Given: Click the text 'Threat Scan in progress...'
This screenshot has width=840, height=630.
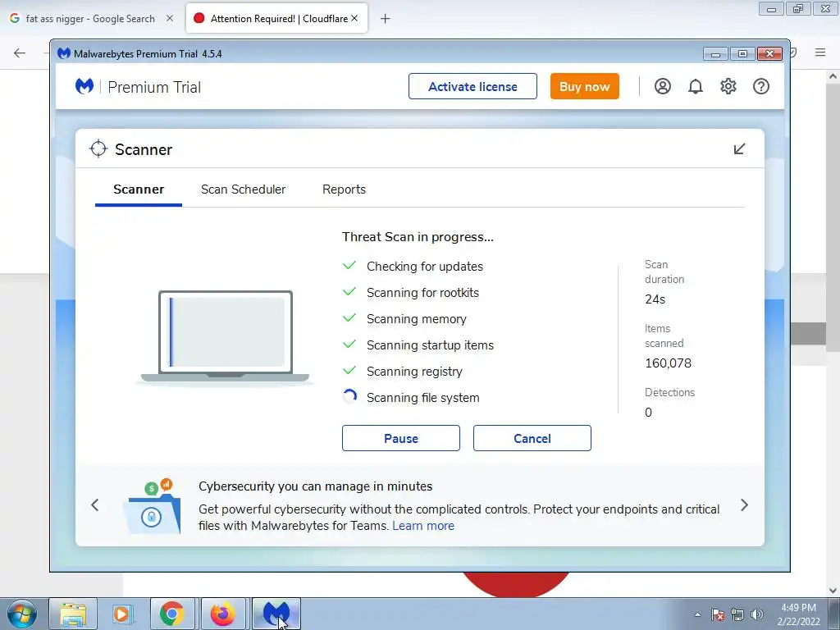Looking at the screenshot, I should coord(418,237).
